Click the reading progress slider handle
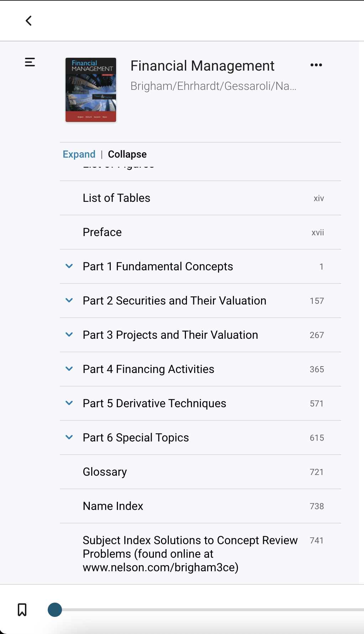 pyautogui.click(x=55, y=610)
